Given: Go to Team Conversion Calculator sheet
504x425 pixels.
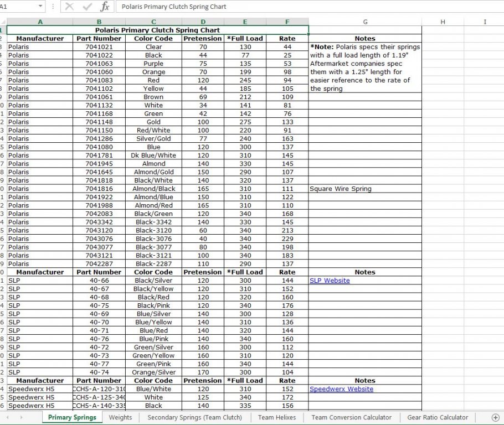Looking at the screenshot, I should pos(351,417).
